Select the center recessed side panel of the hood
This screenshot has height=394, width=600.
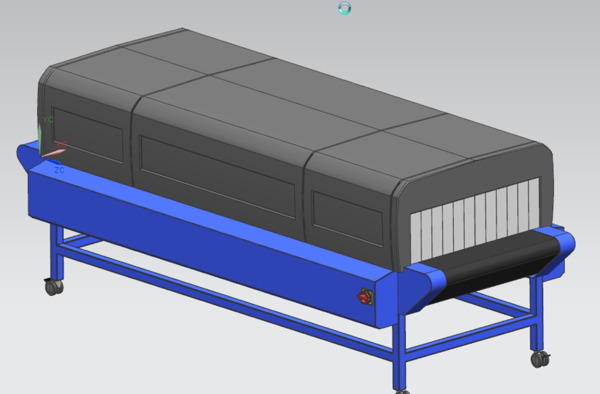point(217,177)
